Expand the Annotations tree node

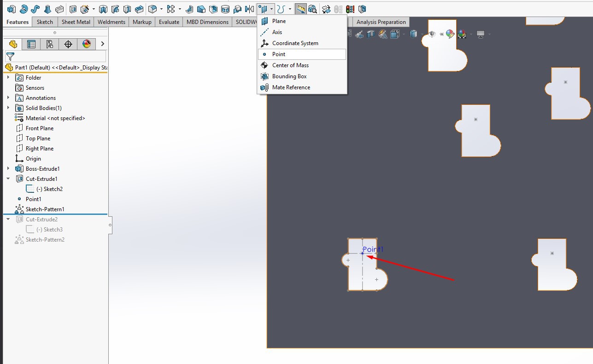pos(8,98)
